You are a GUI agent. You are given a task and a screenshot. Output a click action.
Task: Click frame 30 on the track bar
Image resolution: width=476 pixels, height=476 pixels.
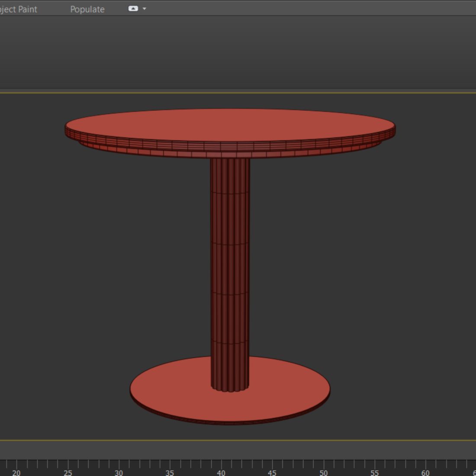click(x=119, y=473)
